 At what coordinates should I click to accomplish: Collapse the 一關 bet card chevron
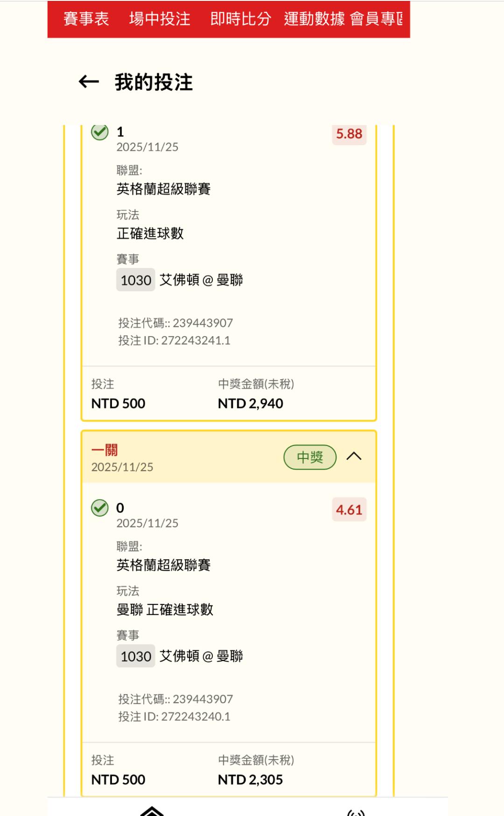click(x=354, y=457)
